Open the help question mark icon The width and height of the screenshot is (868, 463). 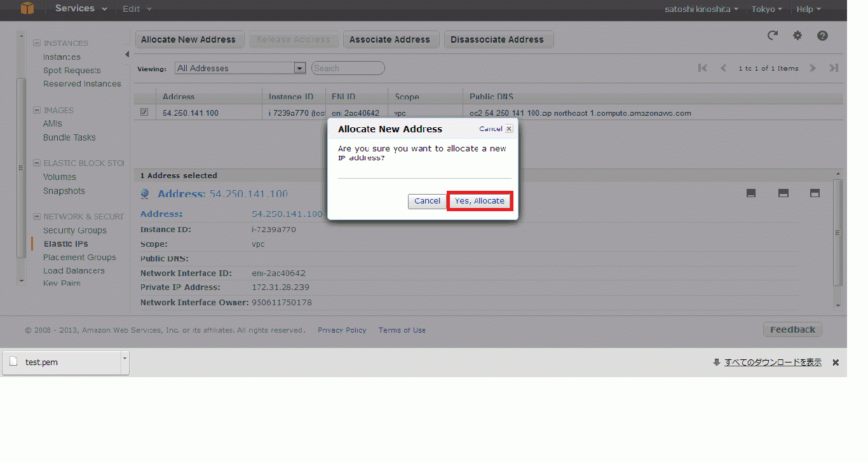822,36
